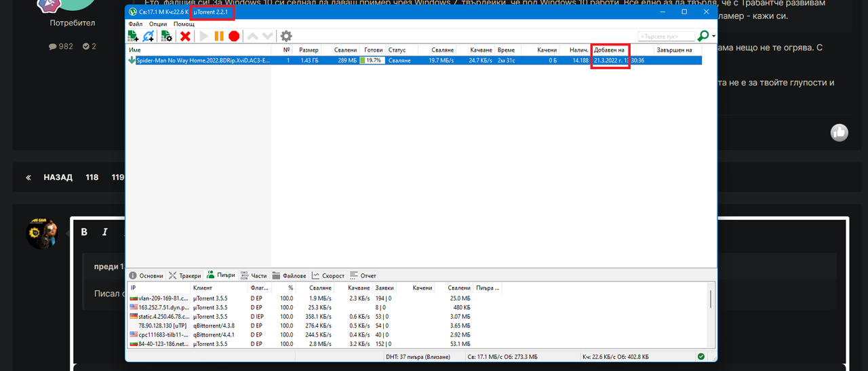Image resolution: width=868 pixels, height=371 pixels.
Task: Switch to the Части tab
Action: (253, 275)
